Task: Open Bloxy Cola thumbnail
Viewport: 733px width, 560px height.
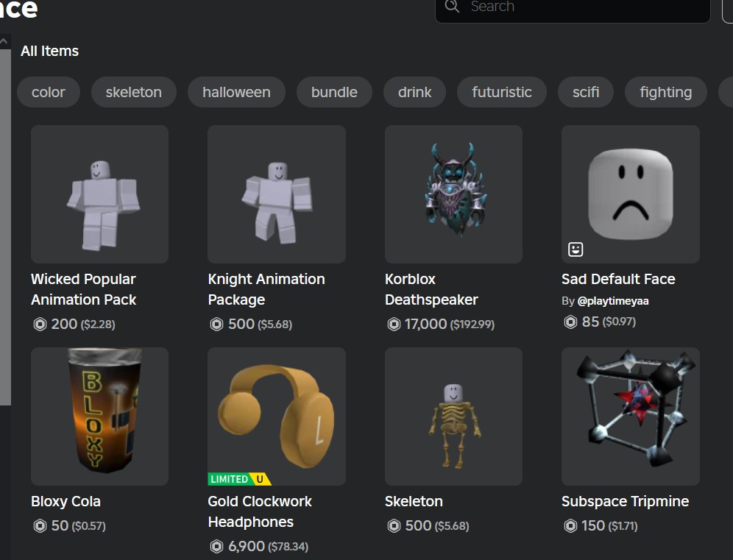Action: click(99, 416)
